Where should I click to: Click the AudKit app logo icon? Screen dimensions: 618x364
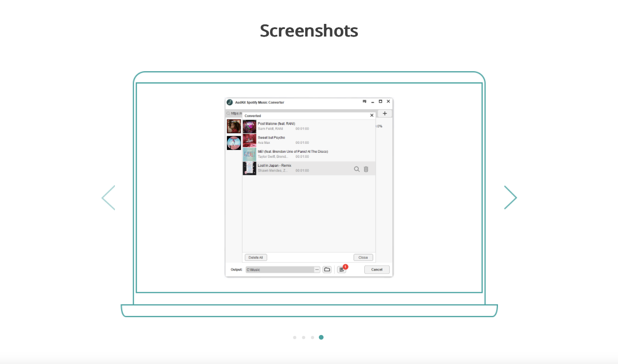click(x=230, y=102)
